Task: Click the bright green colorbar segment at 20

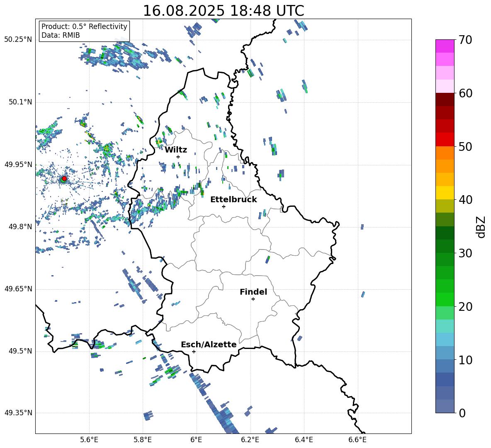Action: (x=445, y=300)
